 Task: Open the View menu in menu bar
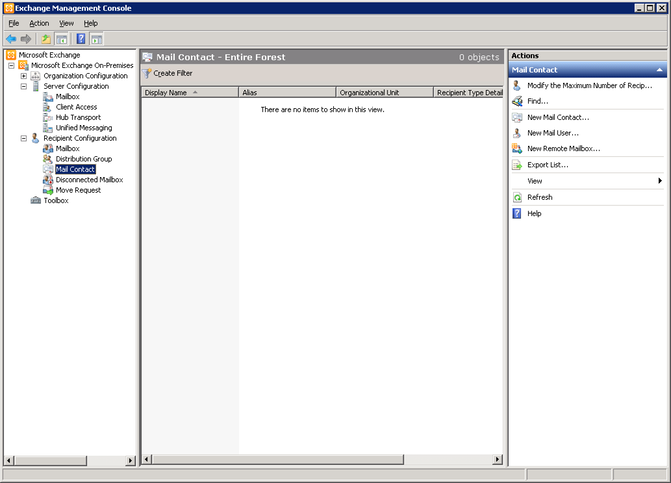coord(66,23)
